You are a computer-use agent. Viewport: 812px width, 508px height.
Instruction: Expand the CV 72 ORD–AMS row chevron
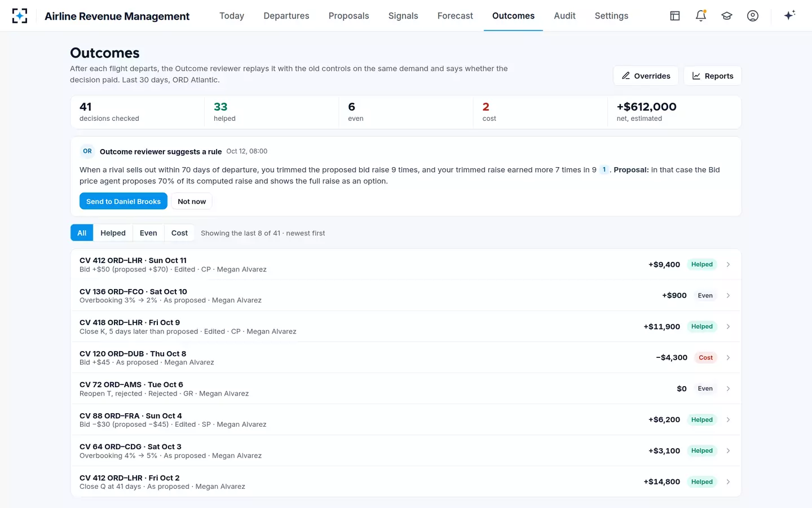click(x=728, y=388)
